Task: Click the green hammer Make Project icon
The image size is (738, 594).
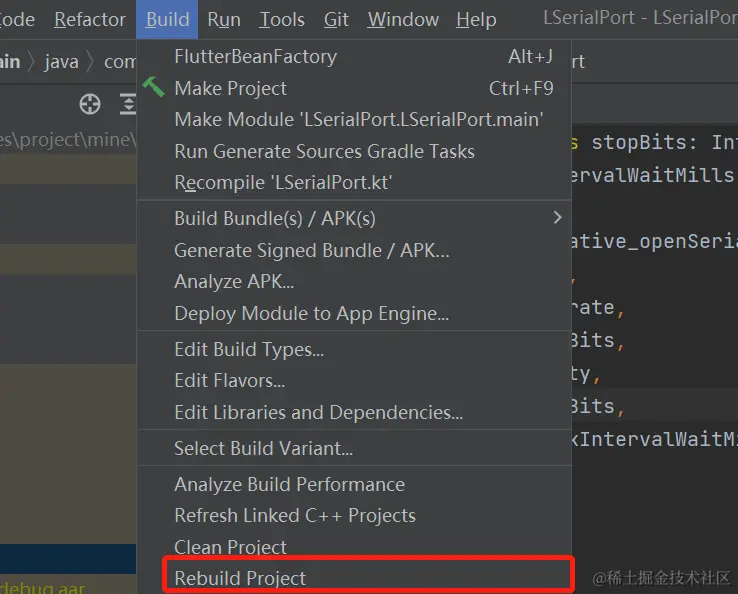Action: pos(154,87)
